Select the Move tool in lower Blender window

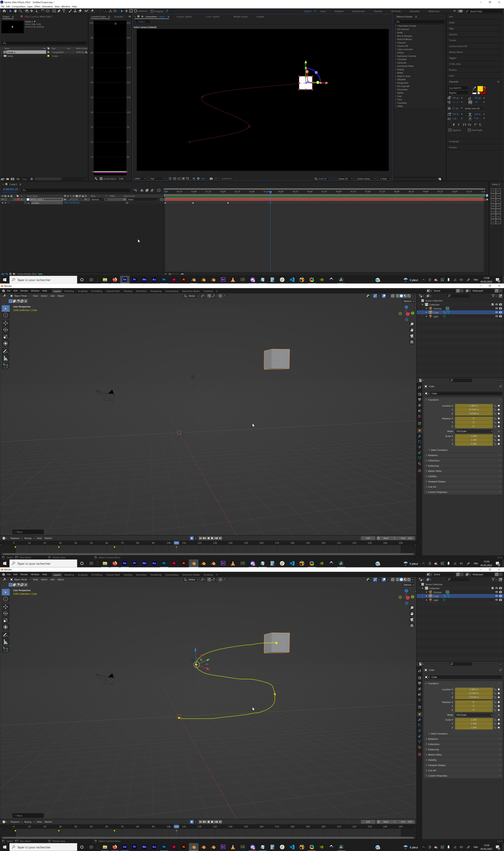pos(6,607)
